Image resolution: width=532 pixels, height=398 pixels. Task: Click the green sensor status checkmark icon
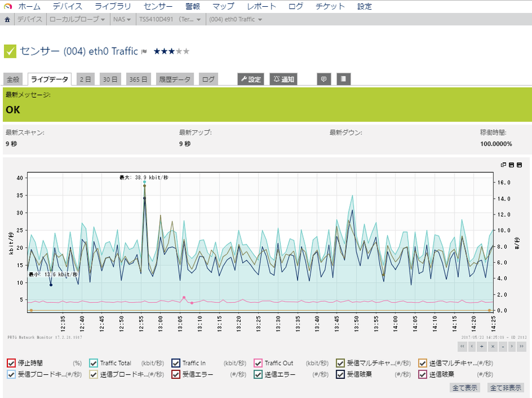tap(10, 52)
